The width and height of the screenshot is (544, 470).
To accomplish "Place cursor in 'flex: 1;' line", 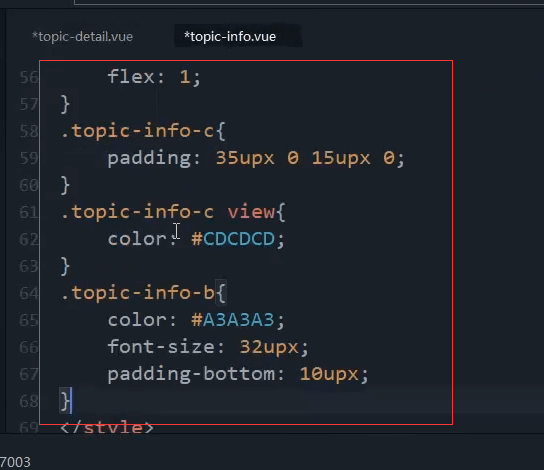I will click(154, 77).
